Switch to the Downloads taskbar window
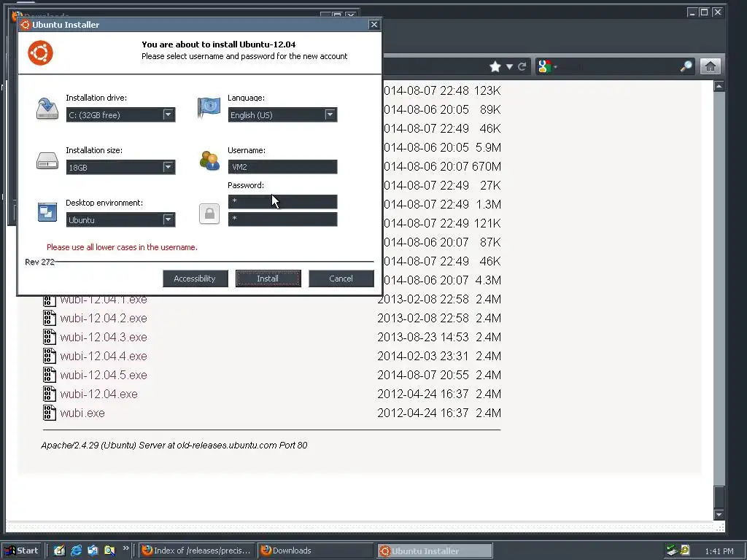The image size is (747, 560). pyautogui.click(x=315, y=551)
